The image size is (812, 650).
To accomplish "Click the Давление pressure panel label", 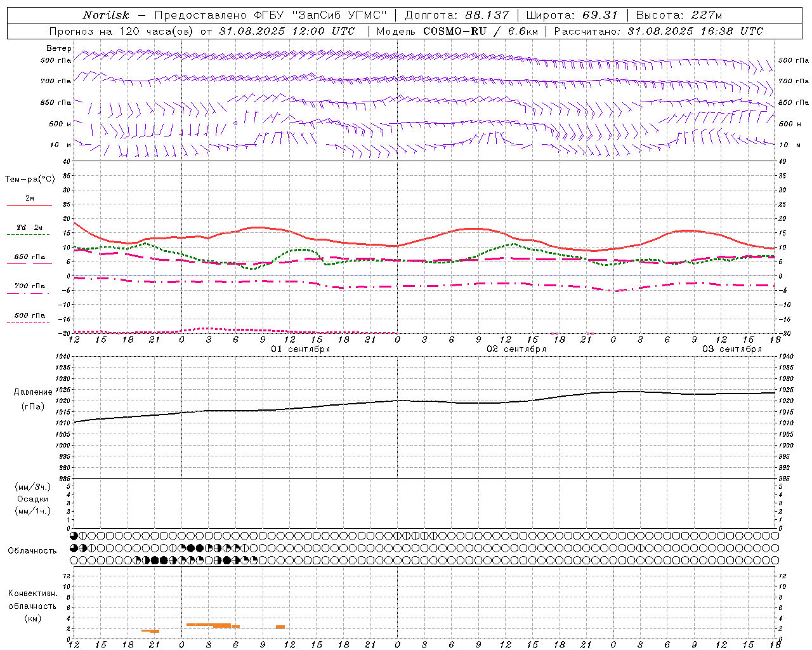I will (x=33, y=392).
